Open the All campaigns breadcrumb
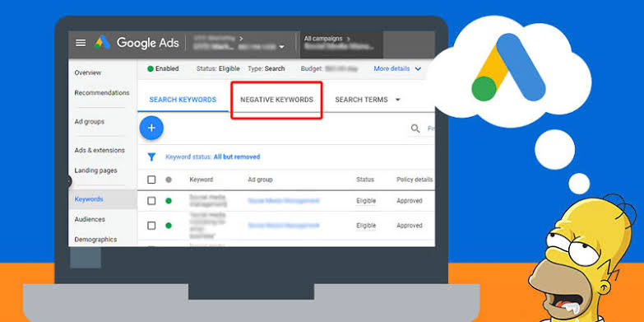 tap(323, 39)
